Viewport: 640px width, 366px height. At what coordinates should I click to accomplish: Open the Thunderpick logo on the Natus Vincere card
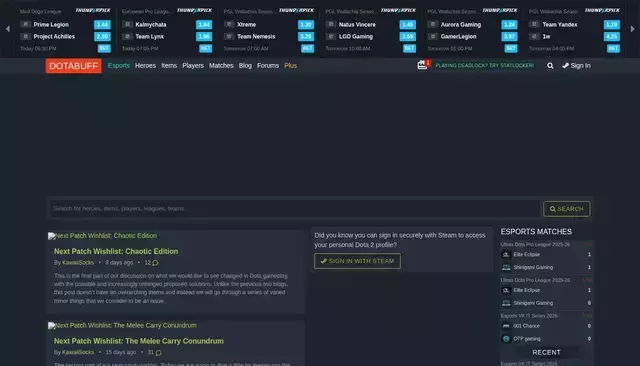click(x=398, y=10)
